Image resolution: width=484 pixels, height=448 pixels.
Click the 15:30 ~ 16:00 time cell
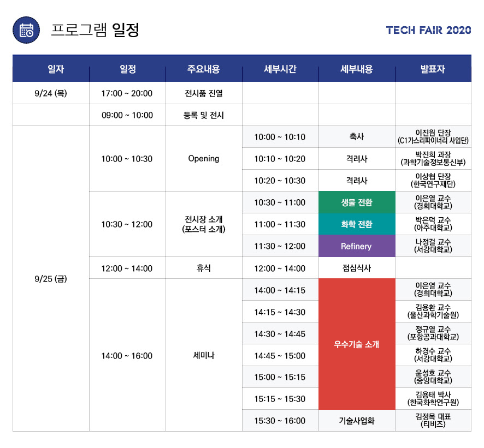[280, 421]
